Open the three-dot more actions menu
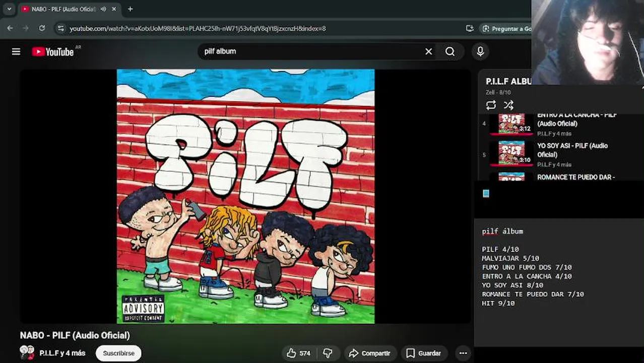The height and width of the screenshot is (363, 644). [x=463, y=353]
